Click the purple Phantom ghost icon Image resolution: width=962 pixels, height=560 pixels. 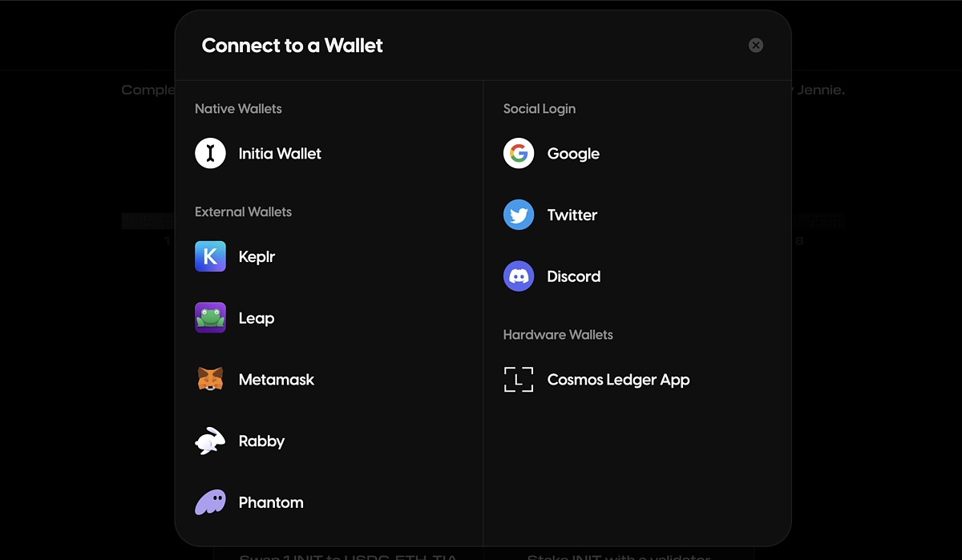(x=210, y=502)
